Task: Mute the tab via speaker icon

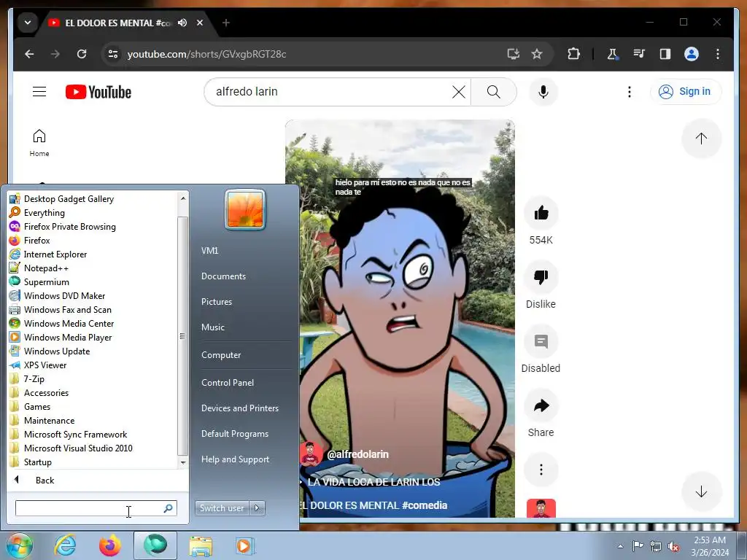Action: point(182,23)
